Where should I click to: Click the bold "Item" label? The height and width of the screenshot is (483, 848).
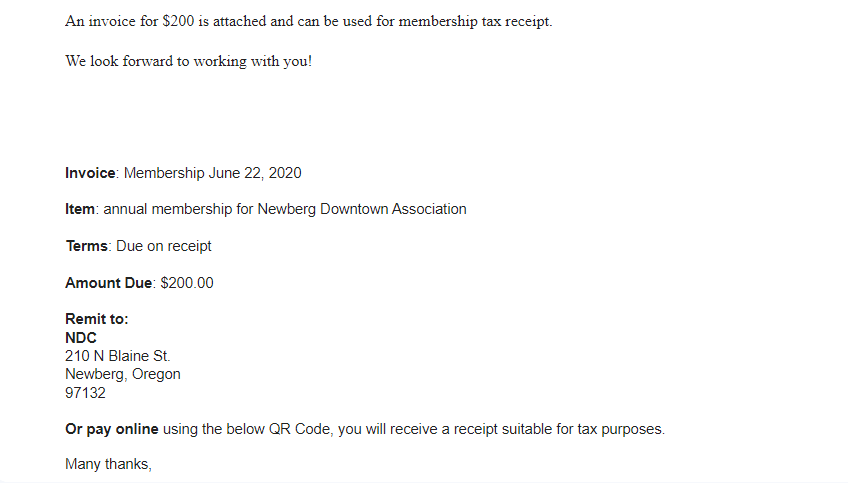[x=80, y=209]
